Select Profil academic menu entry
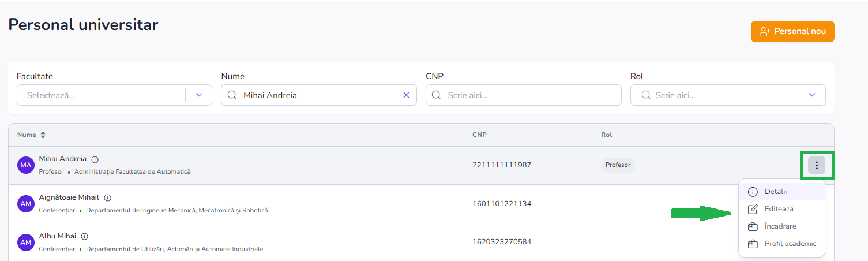 (790, 244)
